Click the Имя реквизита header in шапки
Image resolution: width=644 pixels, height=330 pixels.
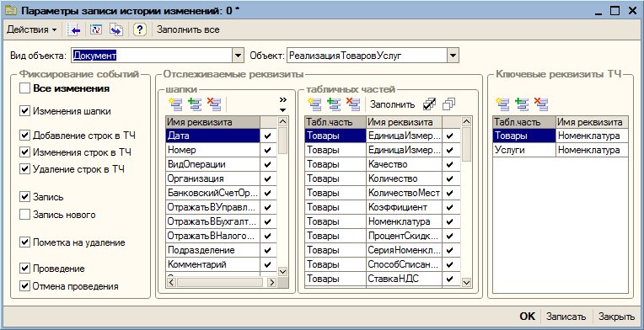pyautogui.click(x=212, y=122)
